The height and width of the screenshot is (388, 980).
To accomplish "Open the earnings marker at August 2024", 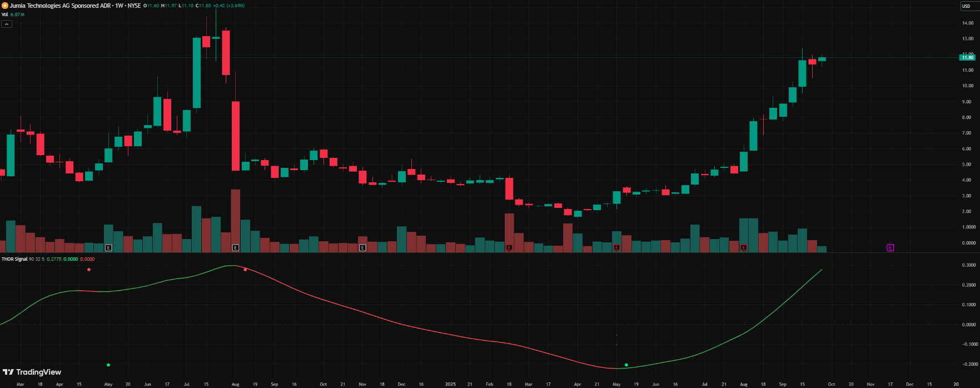I will [x=236, y=248].
